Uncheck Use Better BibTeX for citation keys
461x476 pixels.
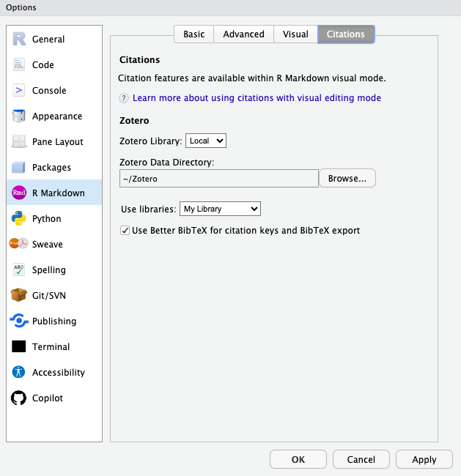coord(125,231)
